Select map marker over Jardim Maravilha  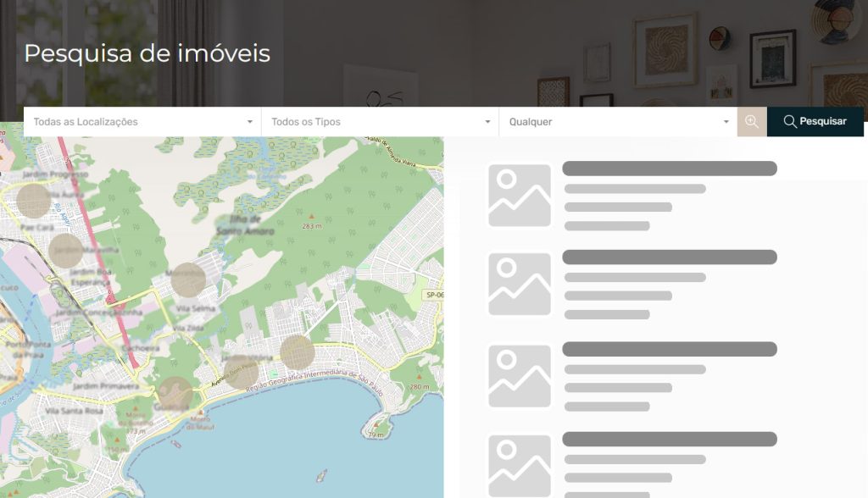tap(66, 250)
